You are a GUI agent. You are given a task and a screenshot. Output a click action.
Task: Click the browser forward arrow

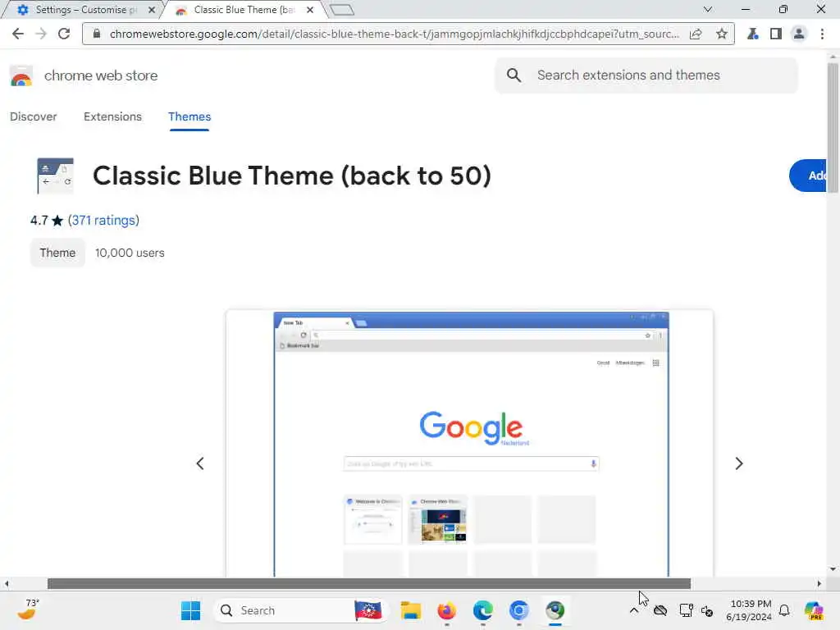click(x=41, y=34)
